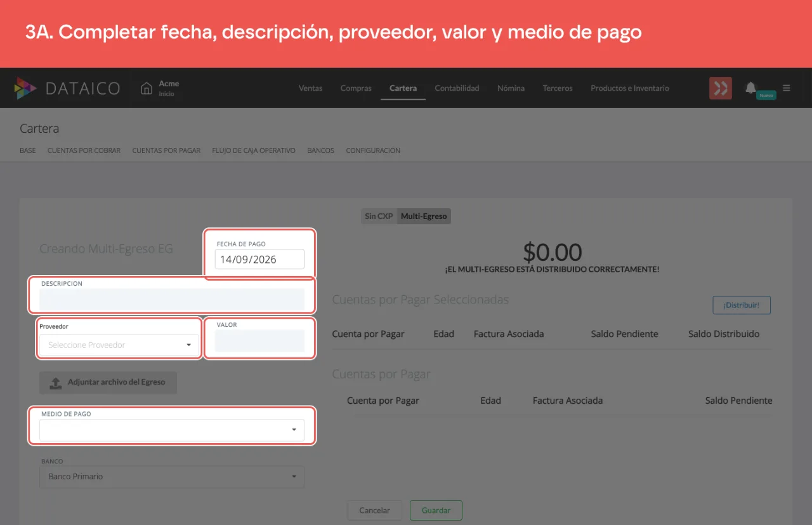Image resolution: width=812 pixels, height=525 pixels.
Task: Click the Descripcion input field
Action: 172,299
